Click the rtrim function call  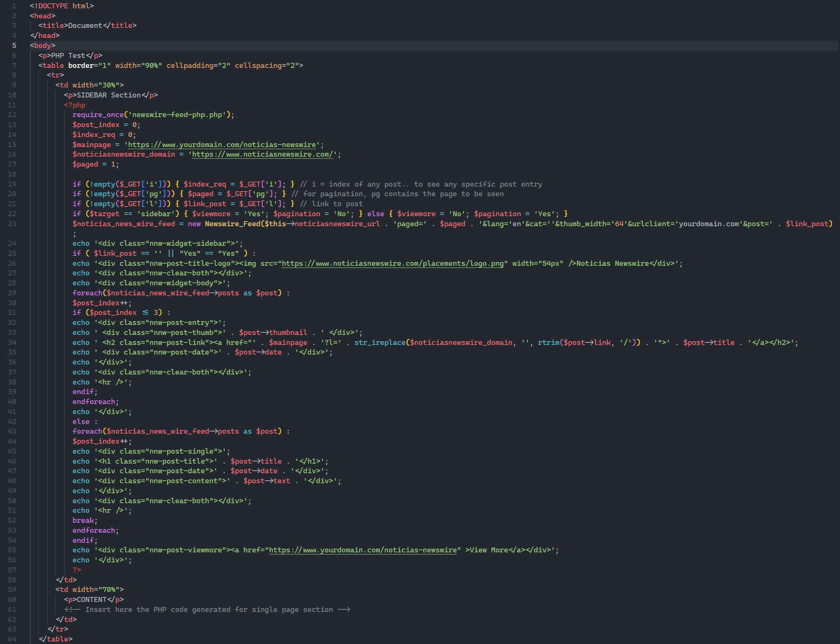point(548,342)
